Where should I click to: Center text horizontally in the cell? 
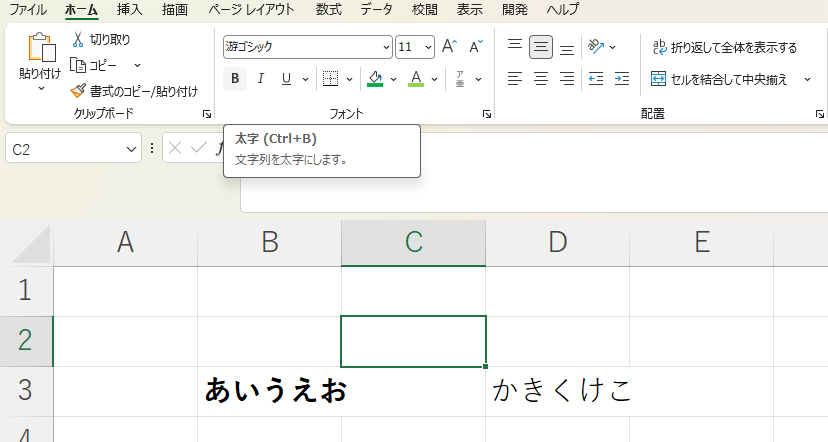click(x=541, y=79)
